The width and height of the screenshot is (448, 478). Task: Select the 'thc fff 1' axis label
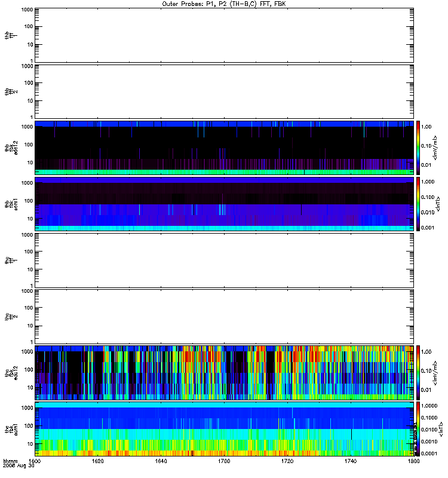[x=11, y=260]
